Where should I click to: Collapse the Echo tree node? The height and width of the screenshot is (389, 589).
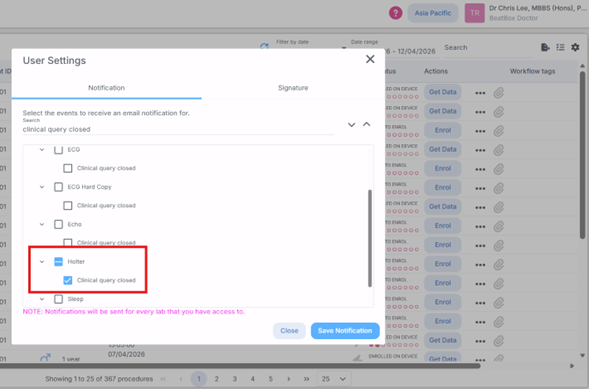42,224
